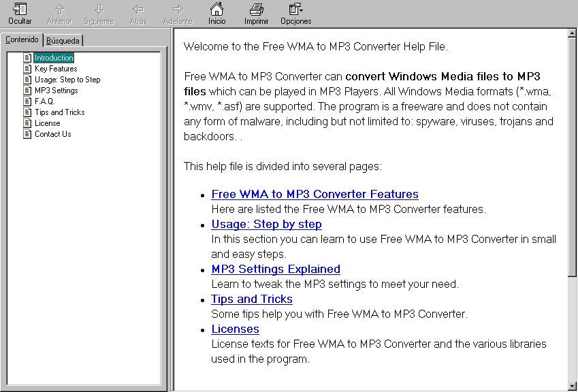Image resolution: width=578 pixels, height=392 pixels.
Task: Open MP3 Settings Explained
Action: [x=275, y=269]
